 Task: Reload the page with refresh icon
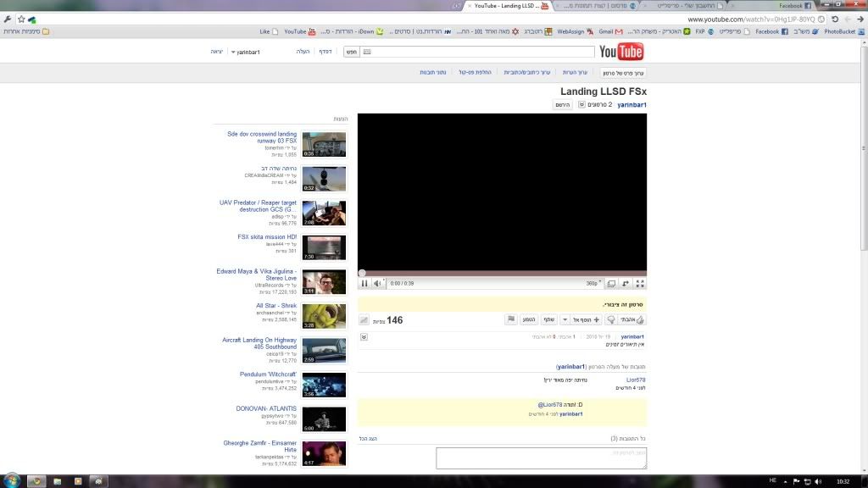(x=835, y=19)
